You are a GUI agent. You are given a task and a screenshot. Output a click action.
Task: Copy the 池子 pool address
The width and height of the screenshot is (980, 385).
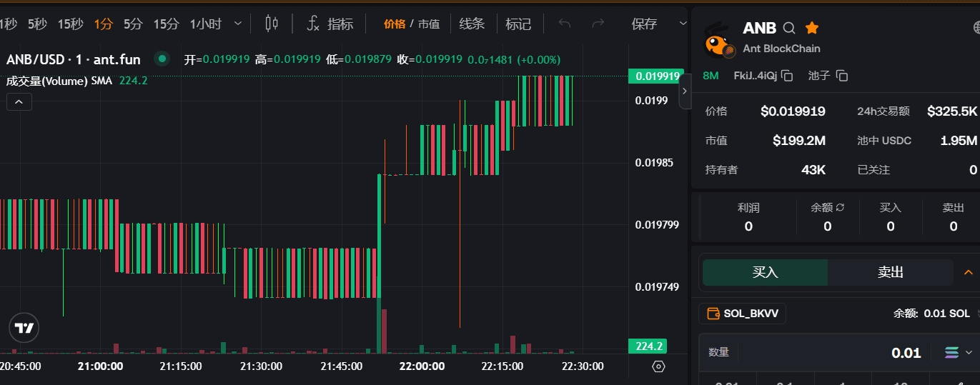coord(842,76)
